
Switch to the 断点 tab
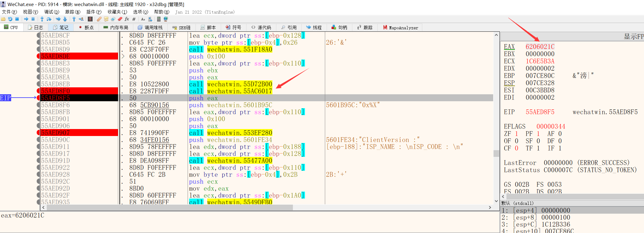(x=87, y=28)
